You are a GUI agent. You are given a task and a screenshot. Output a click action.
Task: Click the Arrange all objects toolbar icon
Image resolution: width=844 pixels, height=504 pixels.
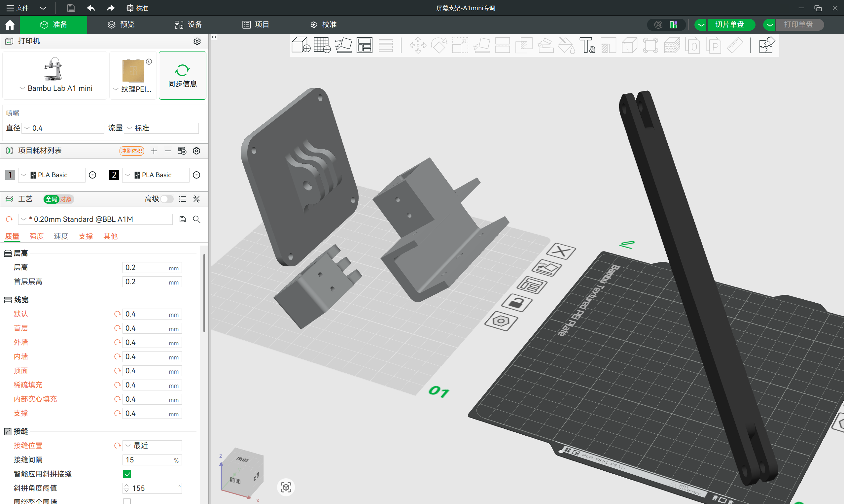(364, 45)
